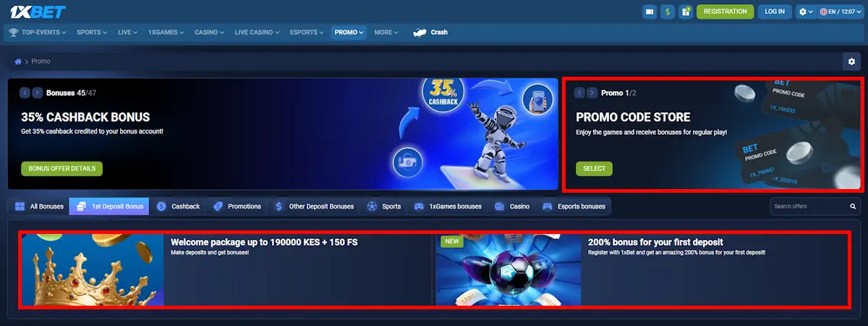The image size is (868, 326).
Task: Show next slide in Bonuses carousel
Action: tap(38, 93)
